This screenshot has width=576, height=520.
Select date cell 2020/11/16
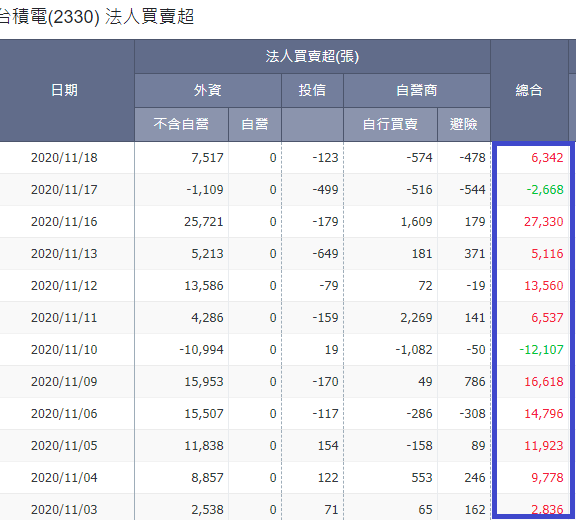tap(64, 222)
